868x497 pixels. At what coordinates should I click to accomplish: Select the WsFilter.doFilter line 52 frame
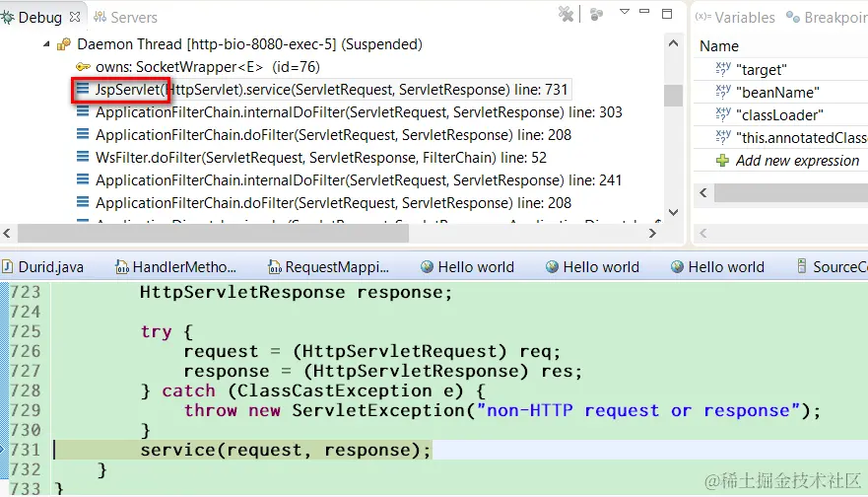point(321,158)
